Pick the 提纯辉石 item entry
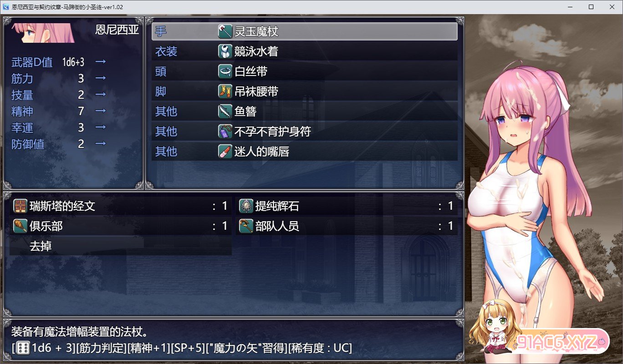 (347, 206)
